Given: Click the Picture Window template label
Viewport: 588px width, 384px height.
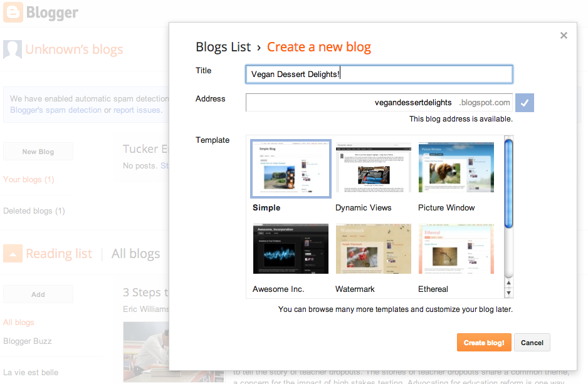Looking at the screenshot, I should tap(446, 207).
